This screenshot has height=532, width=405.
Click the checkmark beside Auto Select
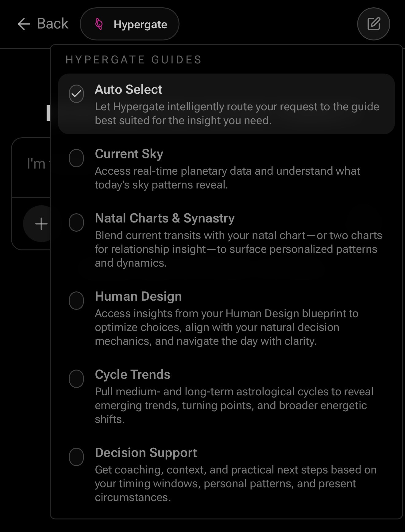[77, 94]
